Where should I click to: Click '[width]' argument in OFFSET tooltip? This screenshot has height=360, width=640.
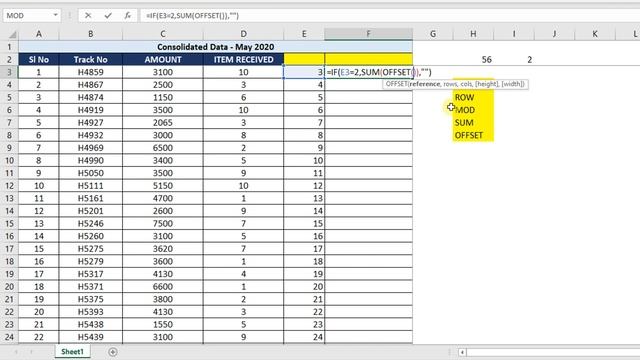point(511,84)
